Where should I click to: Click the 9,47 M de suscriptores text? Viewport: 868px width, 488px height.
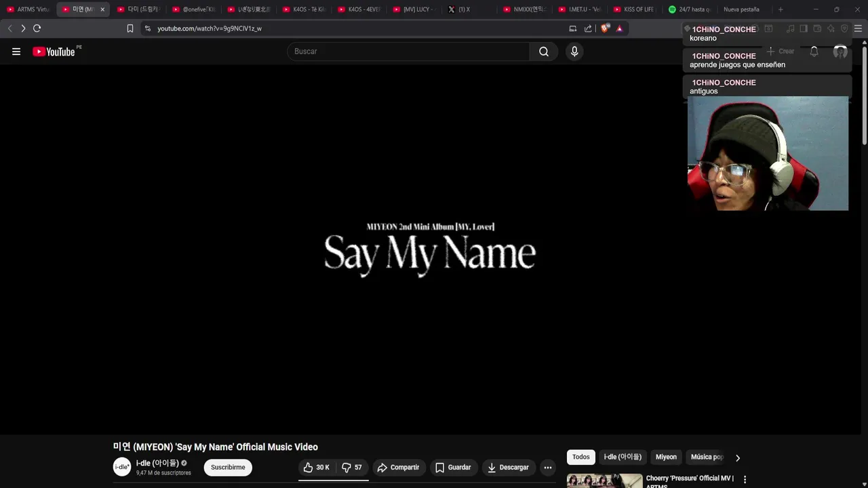(163, 473)
